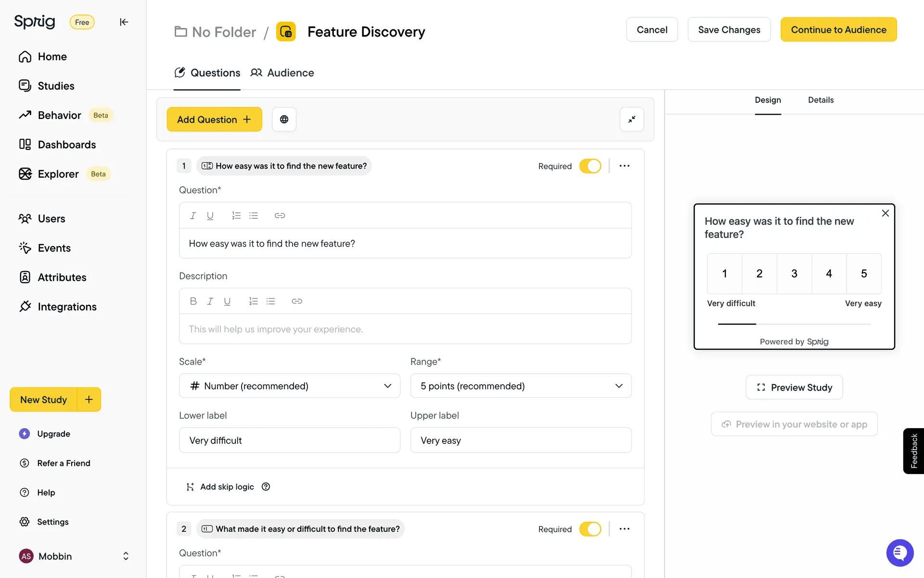Screen dimensions: 924x578
Task: Click the Preview Study button
Action: click(794, 387)
